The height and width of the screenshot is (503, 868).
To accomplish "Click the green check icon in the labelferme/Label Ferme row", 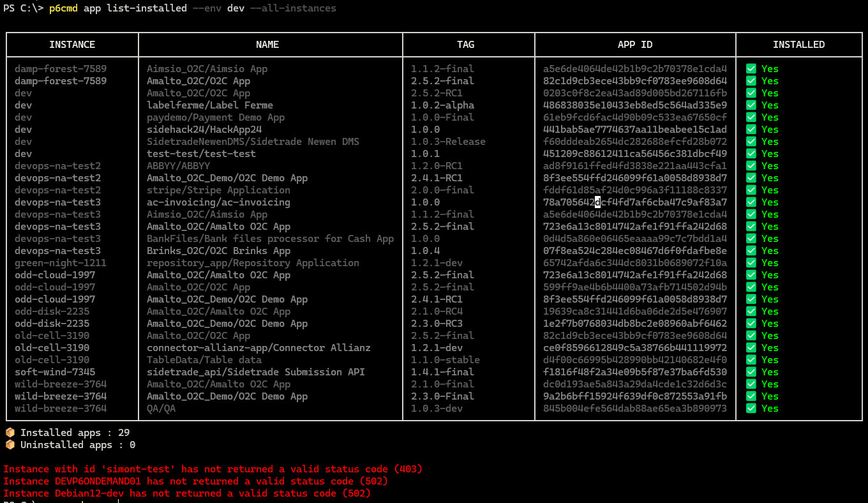I will pyautogui.click(x=751, y=105).
